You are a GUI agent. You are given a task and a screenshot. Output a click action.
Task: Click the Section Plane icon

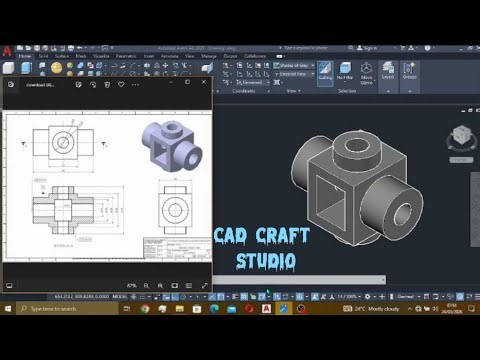207,68
